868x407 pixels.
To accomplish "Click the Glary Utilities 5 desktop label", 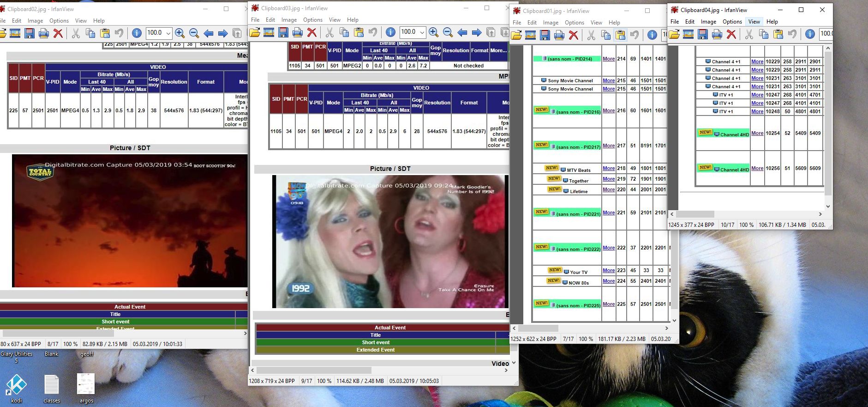I will pyautogui.click(x=17, y=357).
